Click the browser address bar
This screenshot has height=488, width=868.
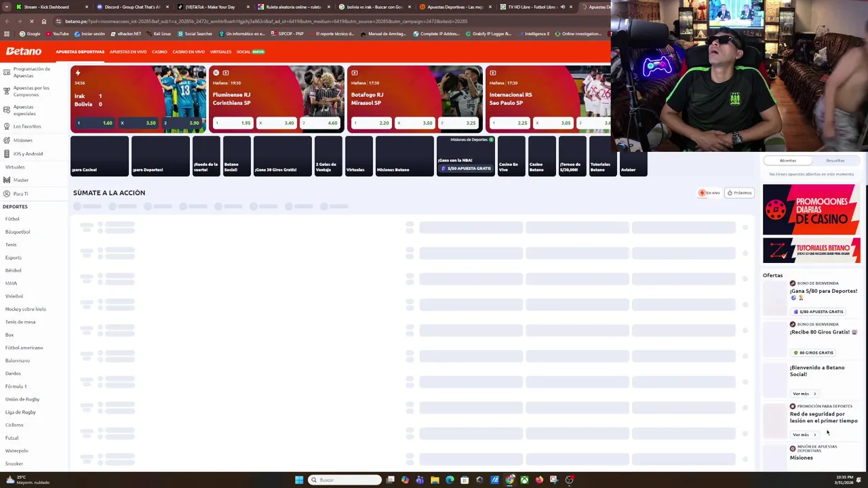click(x=325, y=22)
